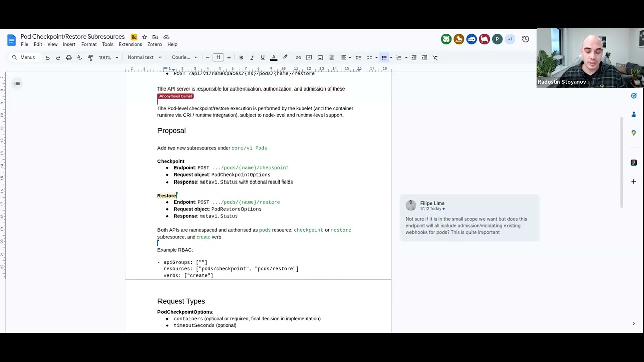Open the Tools menu
The width and height of the screenshot is (644, 362).
tap(108, 44)
